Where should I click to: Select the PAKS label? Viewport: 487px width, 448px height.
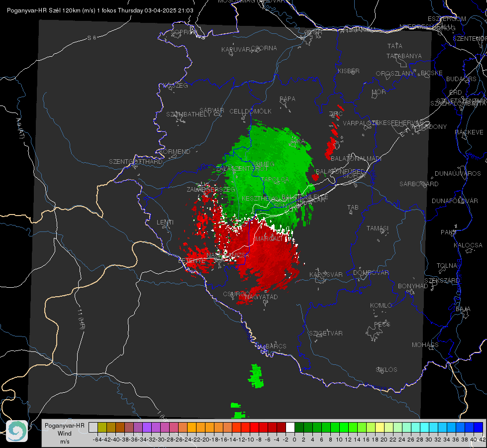click(448, 232)
